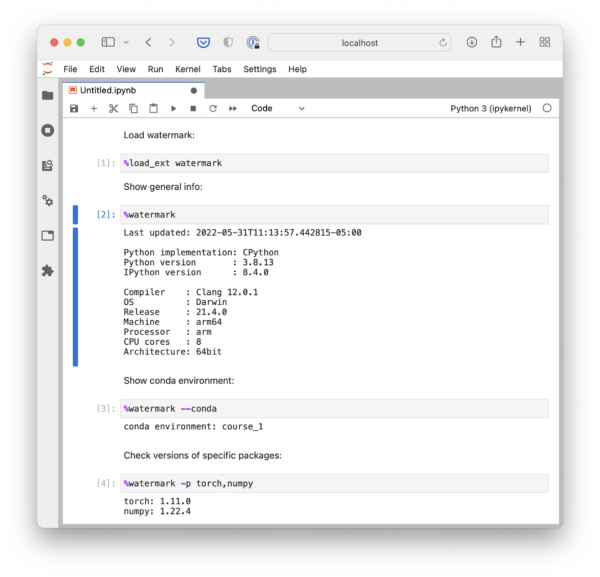Save the notebook using the toolbar disk icon

click(x=74, y=108)
